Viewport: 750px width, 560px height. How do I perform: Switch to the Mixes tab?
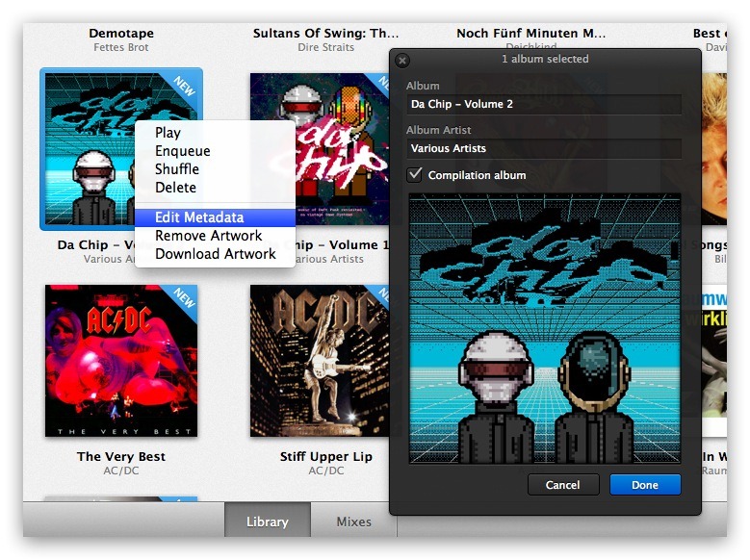tap(354, 522)
